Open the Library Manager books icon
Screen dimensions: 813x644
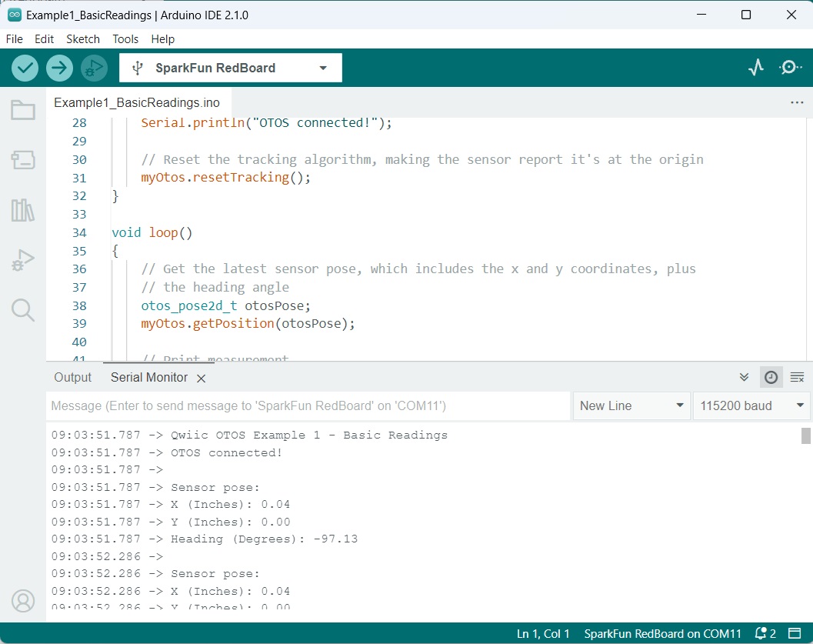click(23, 210)
